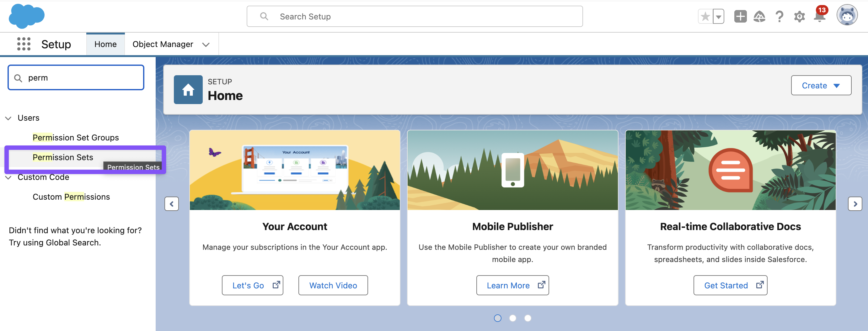Click the Custom Code section label
Screen dimensions: 868x331
coord(44,177)
